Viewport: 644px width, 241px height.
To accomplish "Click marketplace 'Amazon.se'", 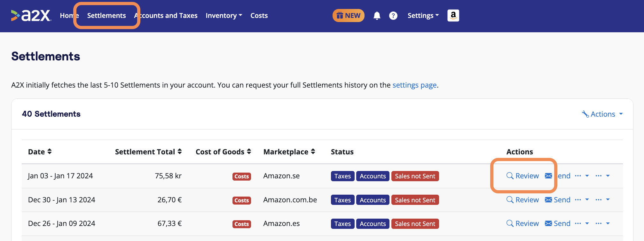I will [281, 176].
